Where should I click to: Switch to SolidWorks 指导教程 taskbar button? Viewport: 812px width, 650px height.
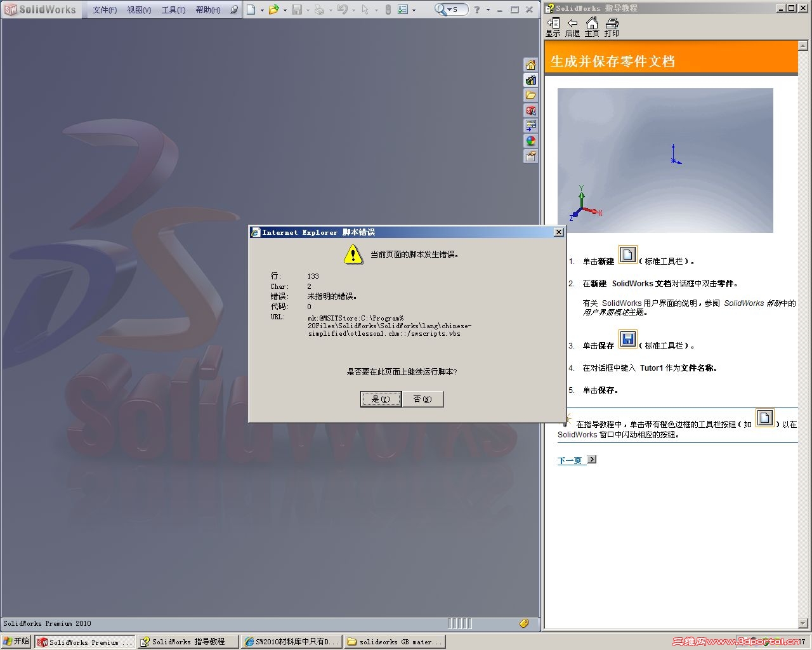[x=188, y=642]
